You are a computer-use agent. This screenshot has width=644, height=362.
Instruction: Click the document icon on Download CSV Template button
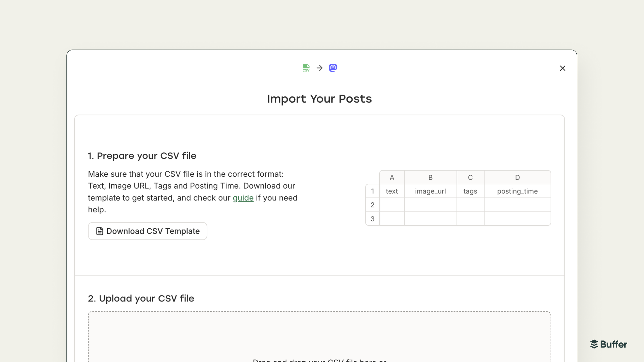99,231
